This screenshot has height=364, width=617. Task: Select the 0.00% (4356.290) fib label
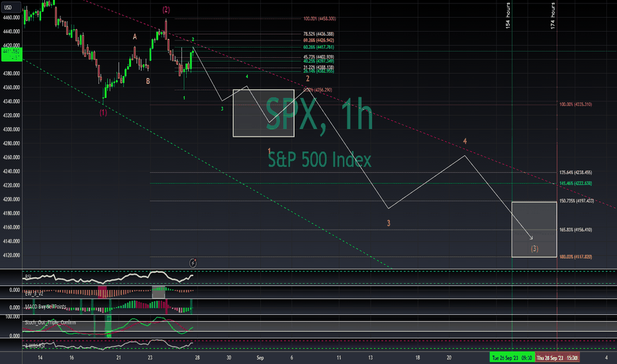[x=318, y=90]
